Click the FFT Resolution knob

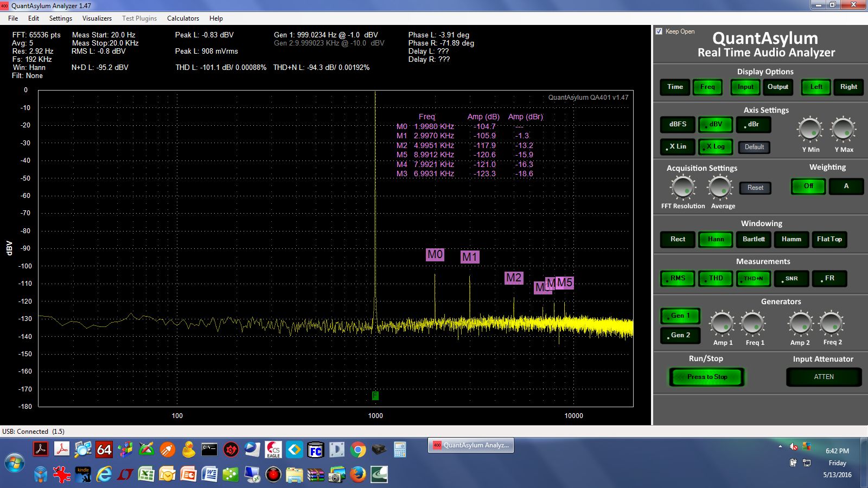point(683,188)
